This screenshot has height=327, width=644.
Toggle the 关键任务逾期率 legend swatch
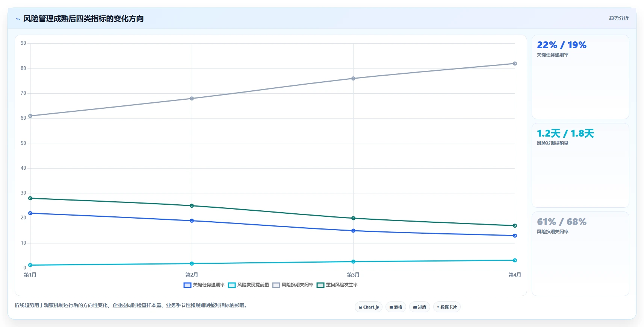(187, 285)
